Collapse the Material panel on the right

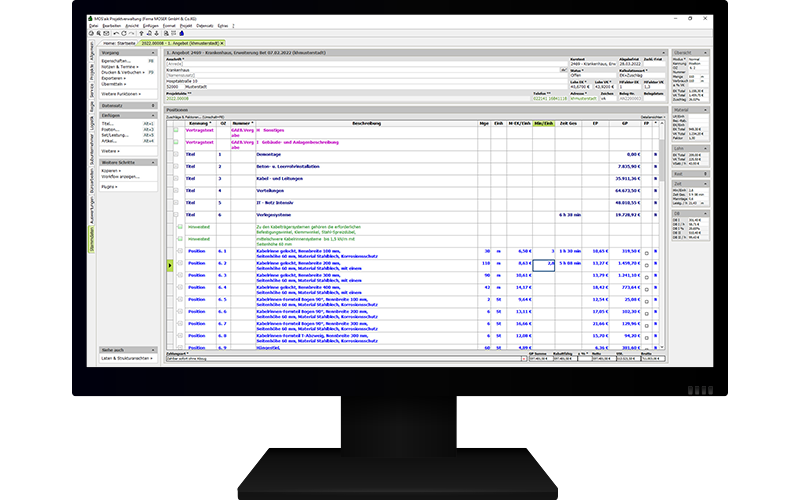point(706,110)
